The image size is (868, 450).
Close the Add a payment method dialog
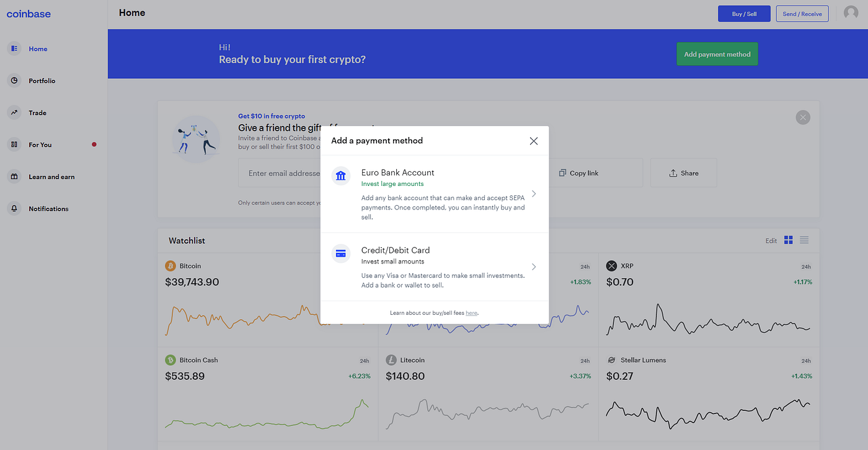click(x=534, y=141)
